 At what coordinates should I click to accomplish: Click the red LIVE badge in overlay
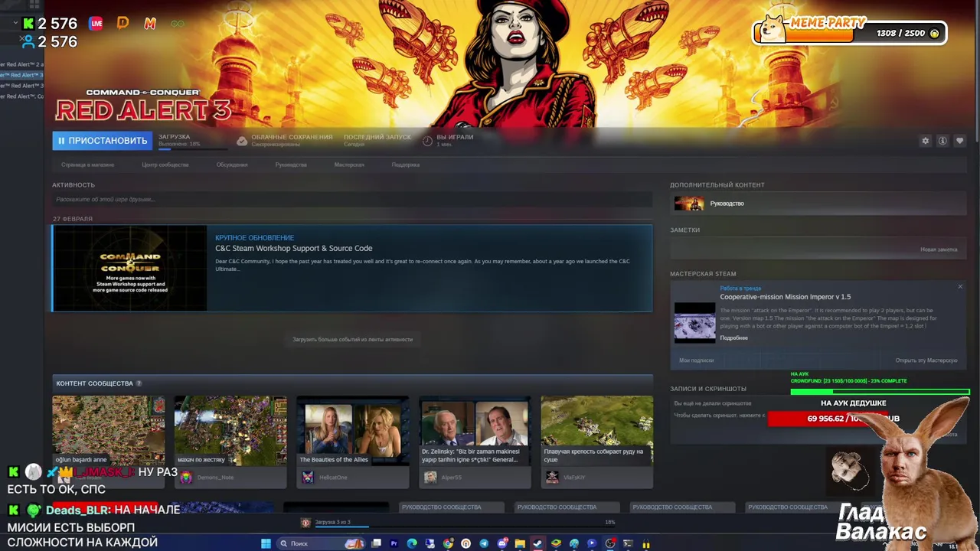[x=96, y=24]
